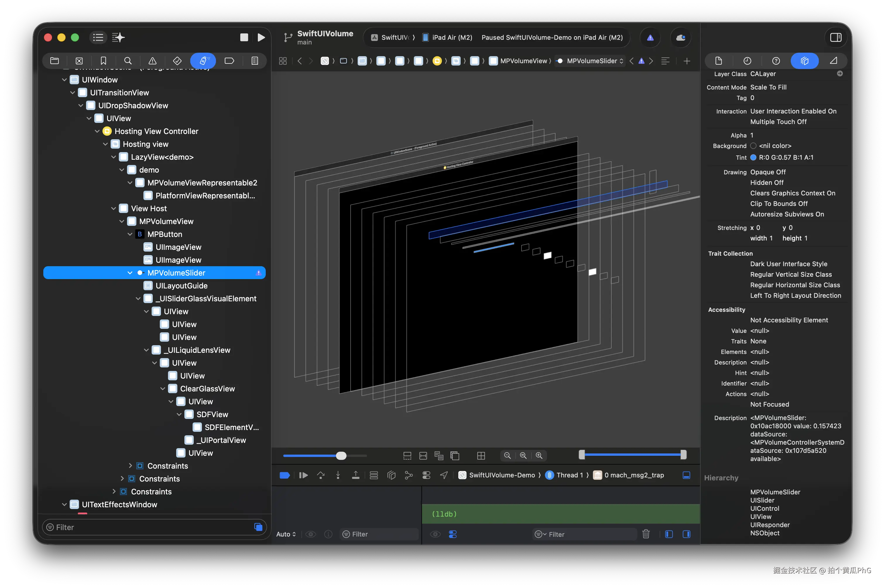
Task: Toggle breakpoints activation in debug bar
Action: tap(284, 475)
